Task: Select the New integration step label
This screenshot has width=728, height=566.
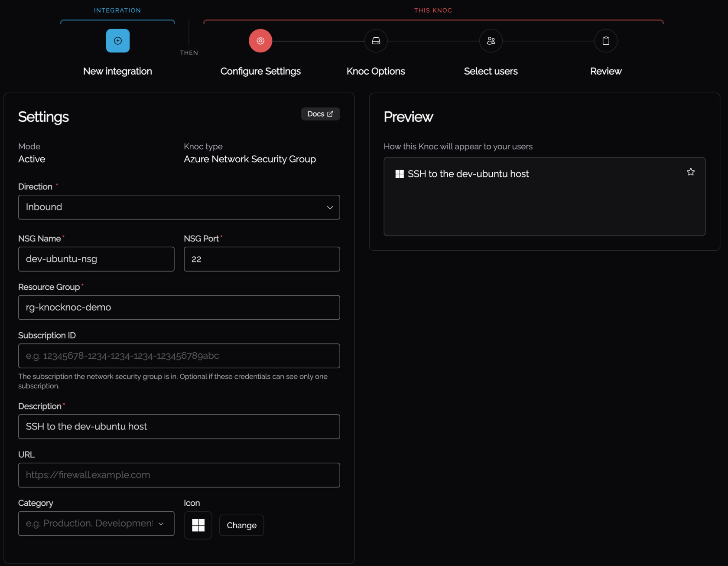Action: pos(117,71)
